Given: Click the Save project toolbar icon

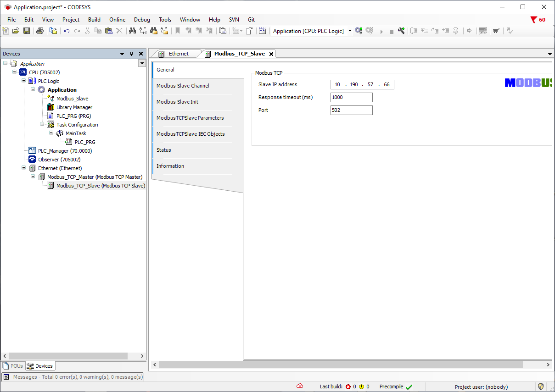Looking at the screenshot, I should point(27,31).
